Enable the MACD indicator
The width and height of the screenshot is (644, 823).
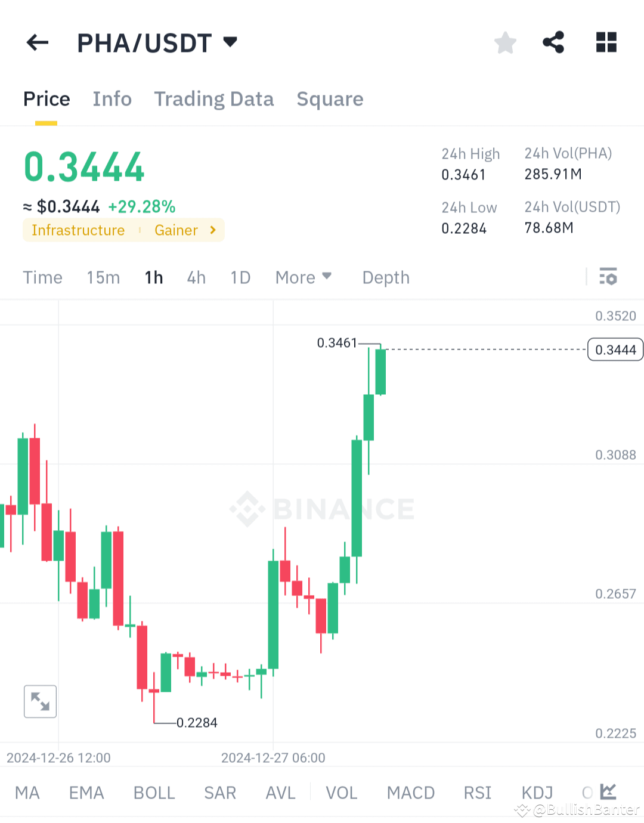pyautogui.click(x=411, y=793)
